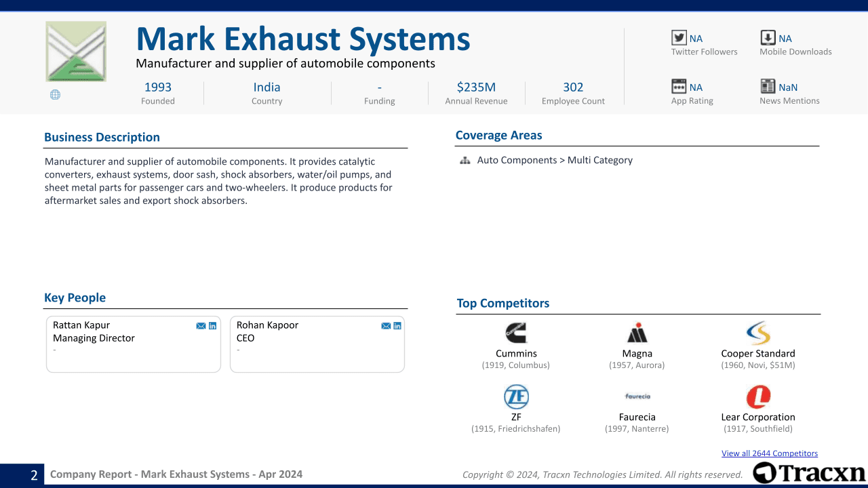Image resolution: width=868 pixels, height=488 pixels.
Task: Select the Cummins competitor logo
Action: [x=516, y=333]
